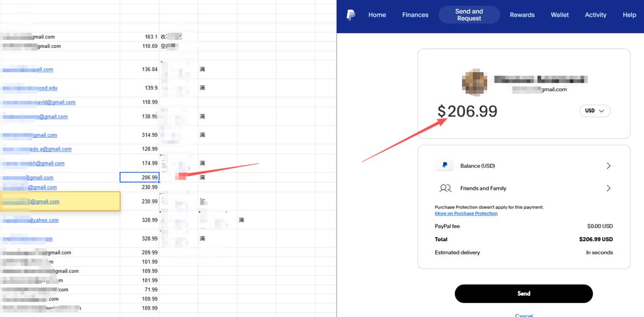Open the email link ending ish@gmail.com
This screenshot has height=317, width=644.
pyautogui.click(x=33, y=163)
